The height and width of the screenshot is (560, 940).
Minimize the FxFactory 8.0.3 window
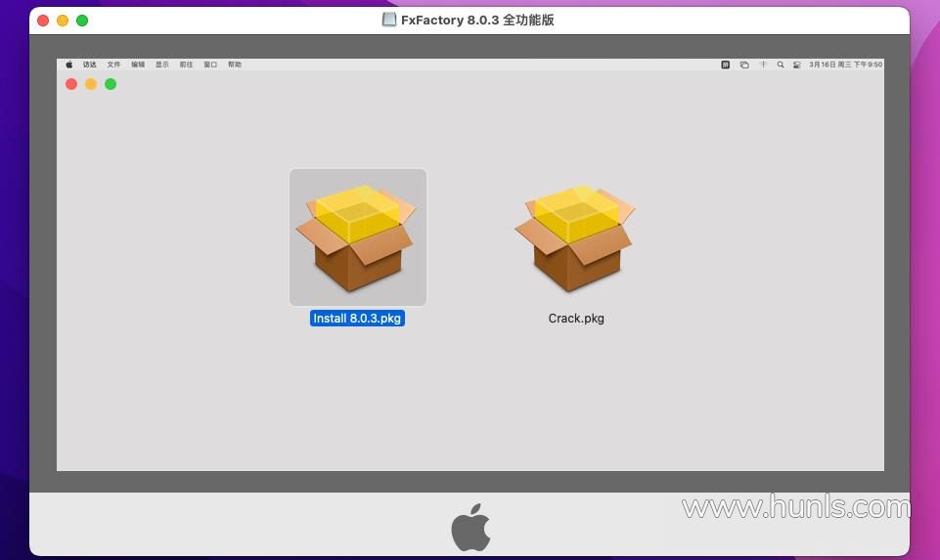click(63, 21)
